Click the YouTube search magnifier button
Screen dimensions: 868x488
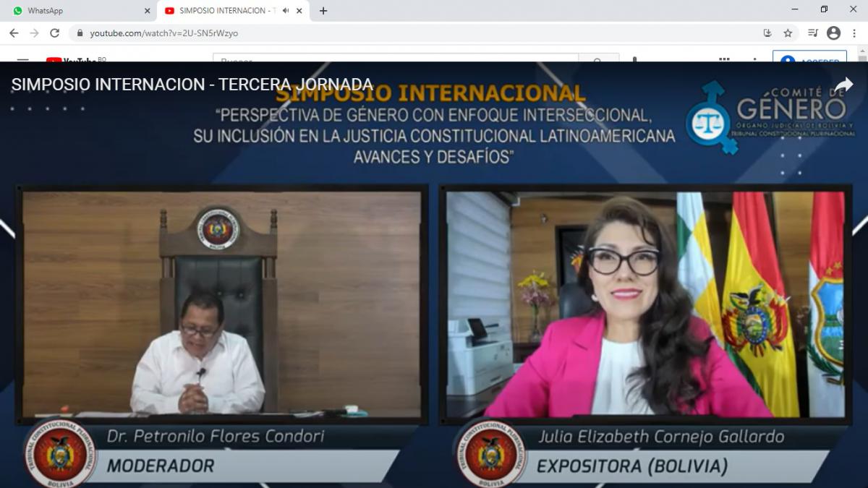(598, 59)
